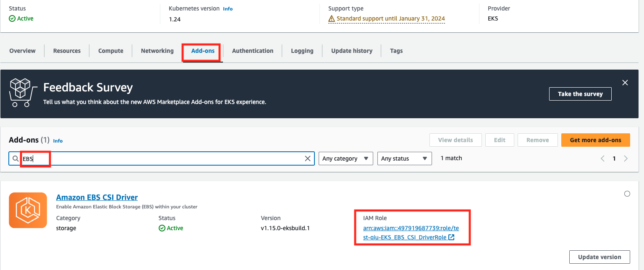Click the add-ons search input field
The width and height of the screenshot is (644, 270).
coord(168,158)
